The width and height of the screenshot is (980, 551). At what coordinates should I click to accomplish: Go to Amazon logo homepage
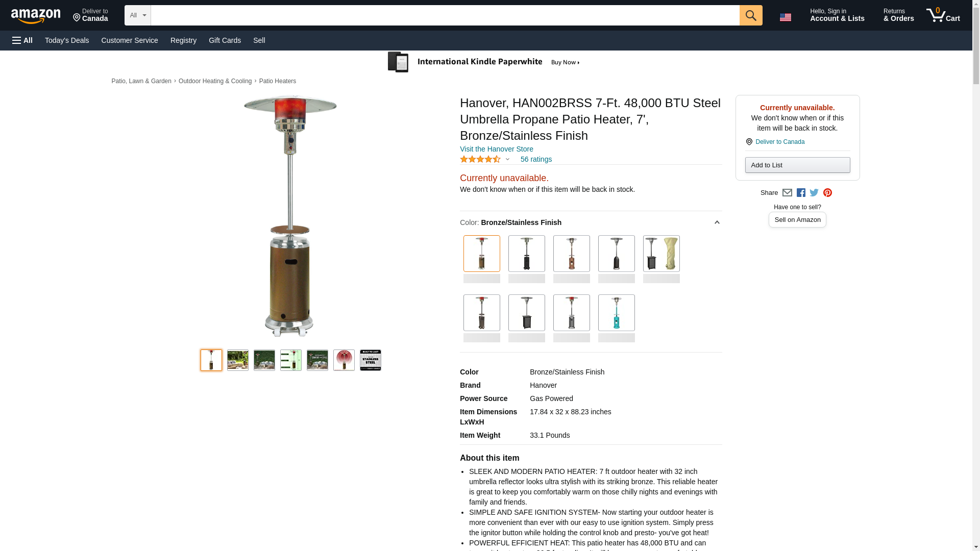coord(36,16)
